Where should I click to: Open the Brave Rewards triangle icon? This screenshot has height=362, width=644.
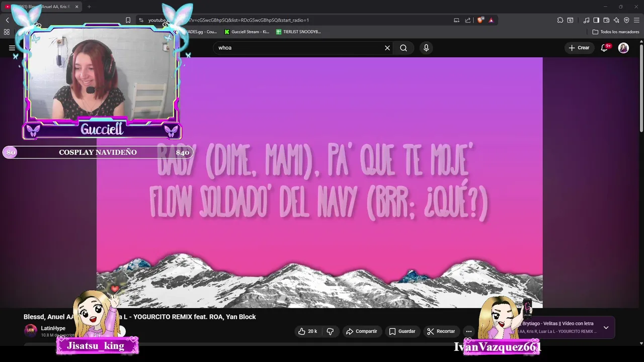coord(491,20)
